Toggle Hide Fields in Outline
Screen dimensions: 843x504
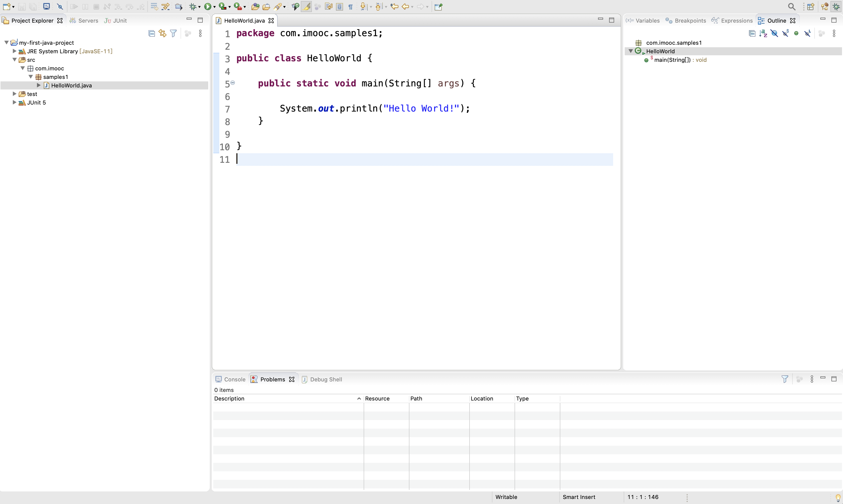point(774,33)
